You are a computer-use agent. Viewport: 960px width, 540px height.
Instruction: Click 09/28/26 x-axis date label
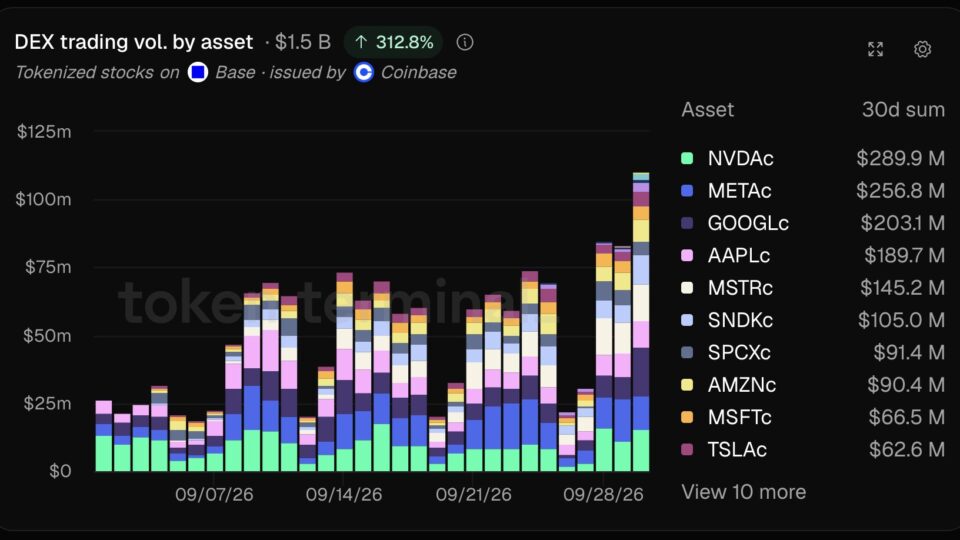604,495
